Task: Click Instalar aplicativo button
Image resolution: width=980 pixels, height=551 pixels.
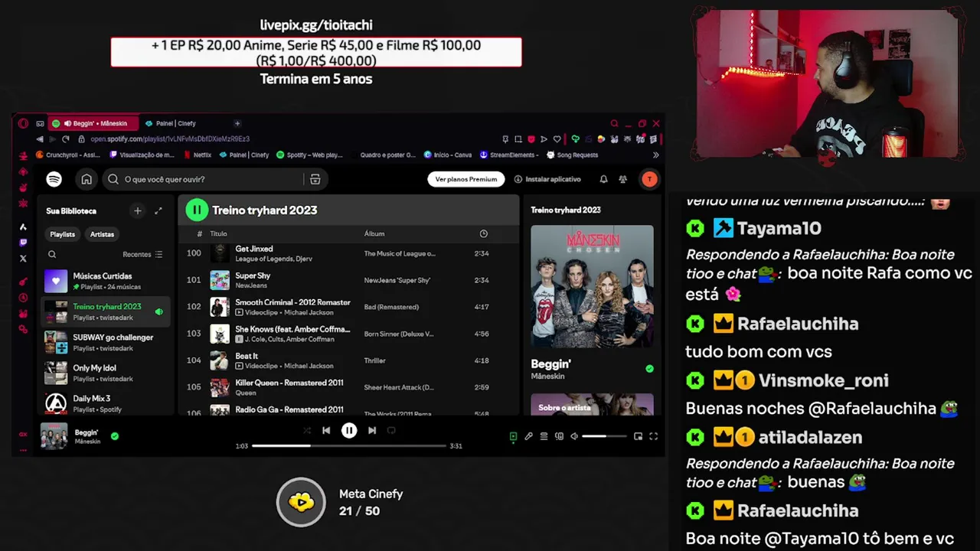Action: coord(547,179)
